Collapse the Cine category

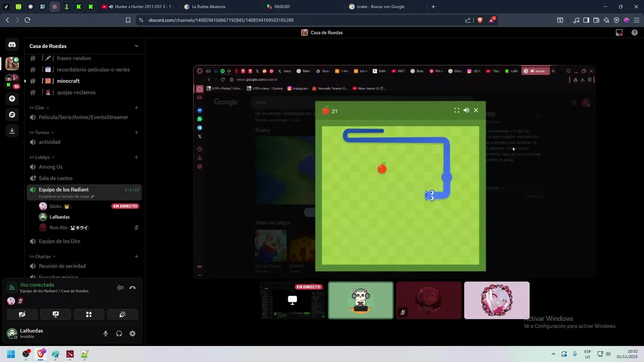pyautogui.click(x=39, y=108)
